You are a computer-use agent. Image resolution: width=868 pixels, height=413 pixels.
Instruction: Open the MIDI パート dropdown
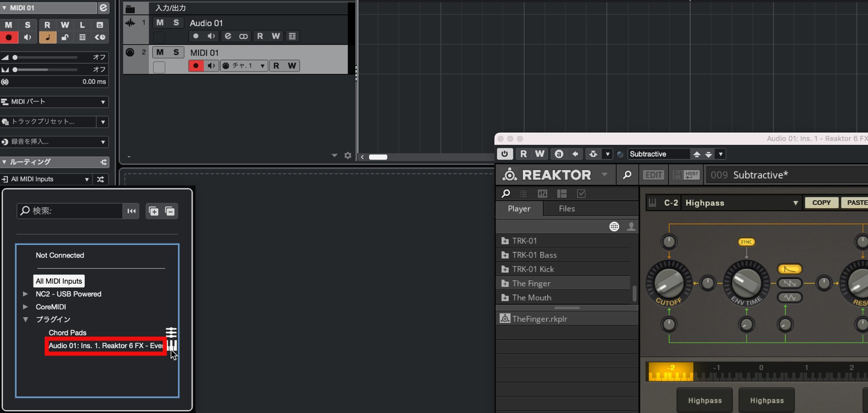point(55,102)
